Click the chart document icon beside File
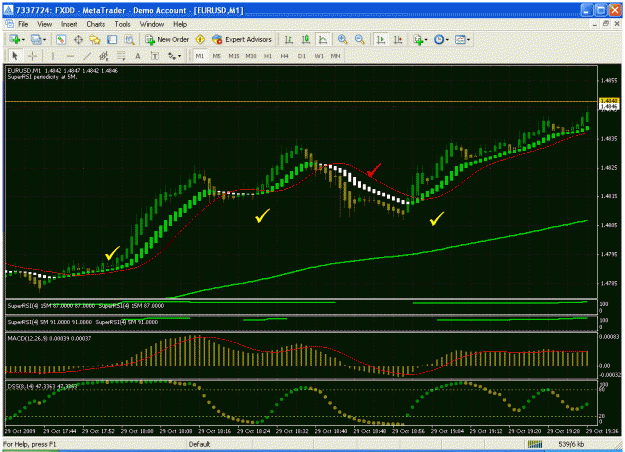The height and width of the screenshot is (452, 625). tap(9, 24)
